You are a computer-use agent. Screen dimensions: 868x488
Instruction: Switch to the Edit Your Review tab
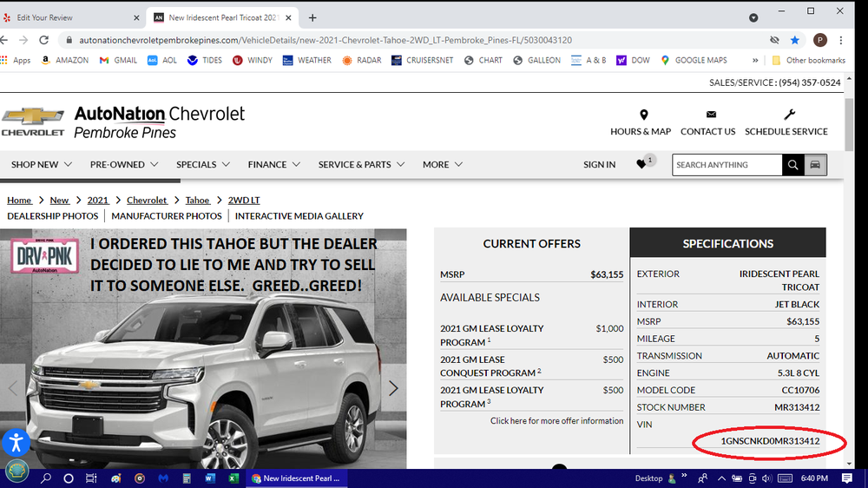pos(69,17)
